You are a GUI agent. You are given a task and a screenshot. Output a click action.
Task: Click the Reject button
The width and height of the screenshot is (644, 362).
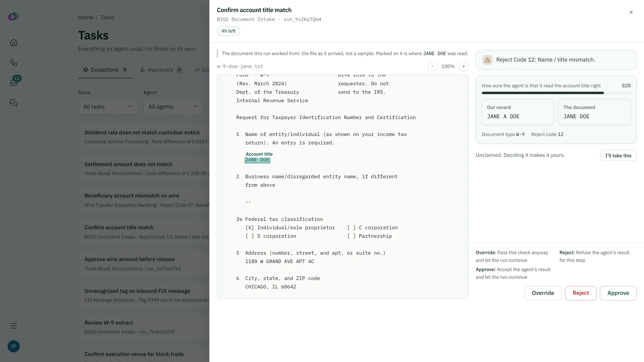click(x=581, y=293)
